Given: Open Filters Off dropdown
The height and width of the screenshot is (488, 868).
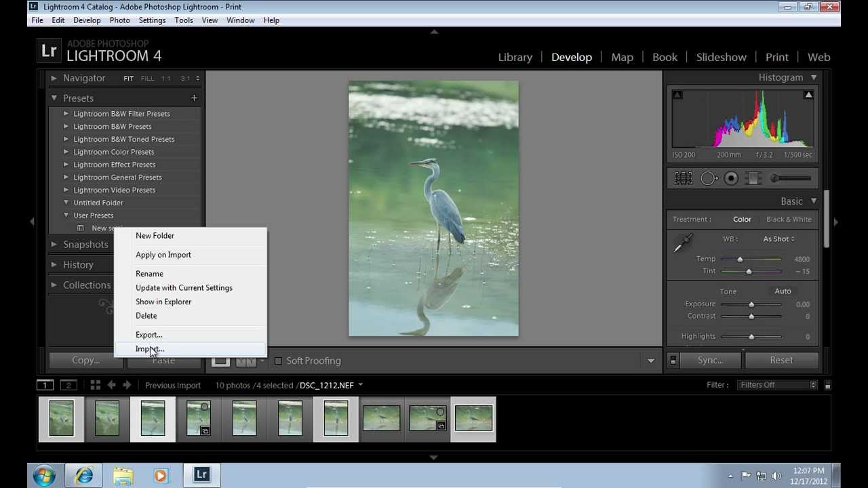Looking at the screenshot, I should click(x=777, y=385).
